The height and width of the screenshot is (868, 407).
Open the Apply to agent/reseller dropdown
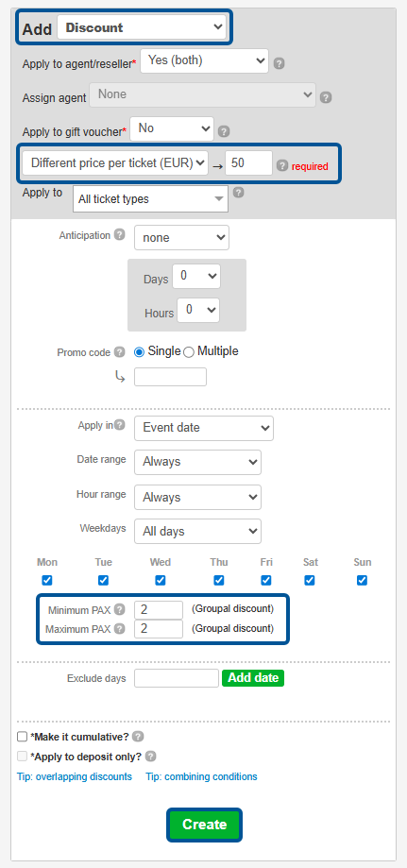(x=204, y=60)
